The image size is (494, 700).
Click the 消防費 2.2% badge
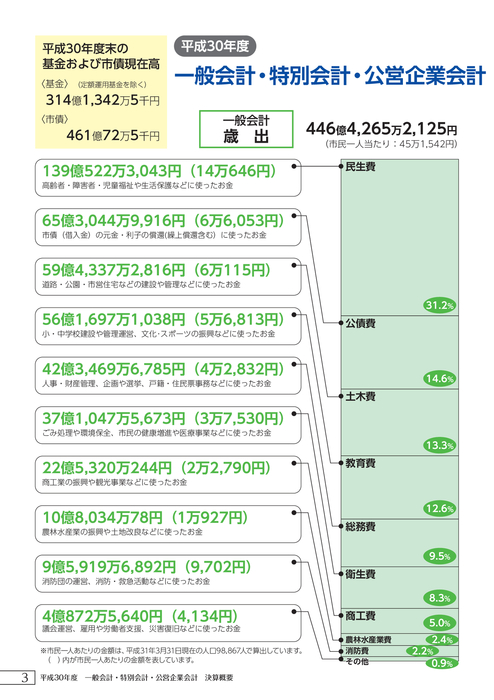point(422,651)
